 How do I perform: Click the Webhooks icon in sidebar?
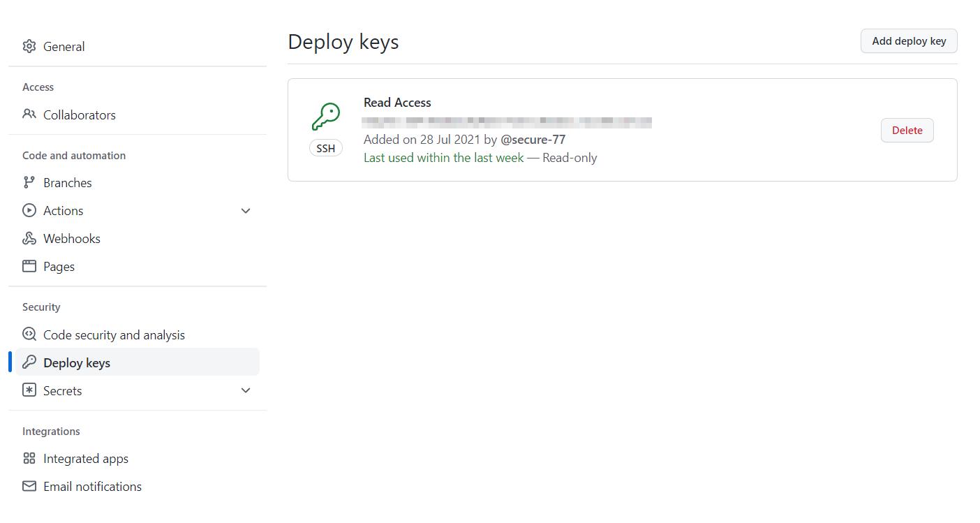pos(29,239)
